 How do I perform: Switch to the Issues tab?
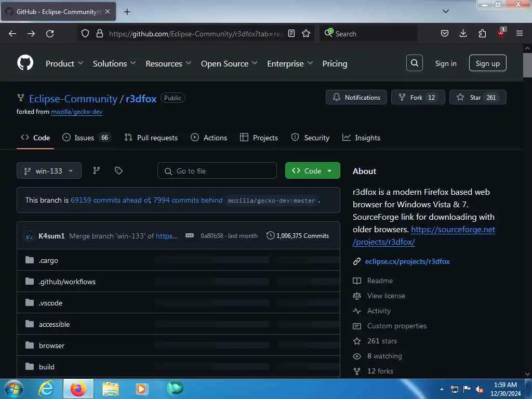pos(86,138)
